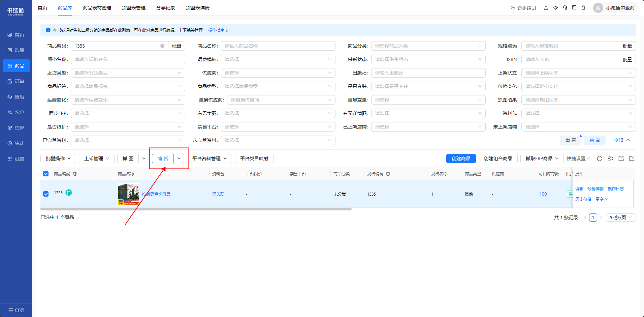Refresh the product table
644x317 pixels.
click(600, 158)
